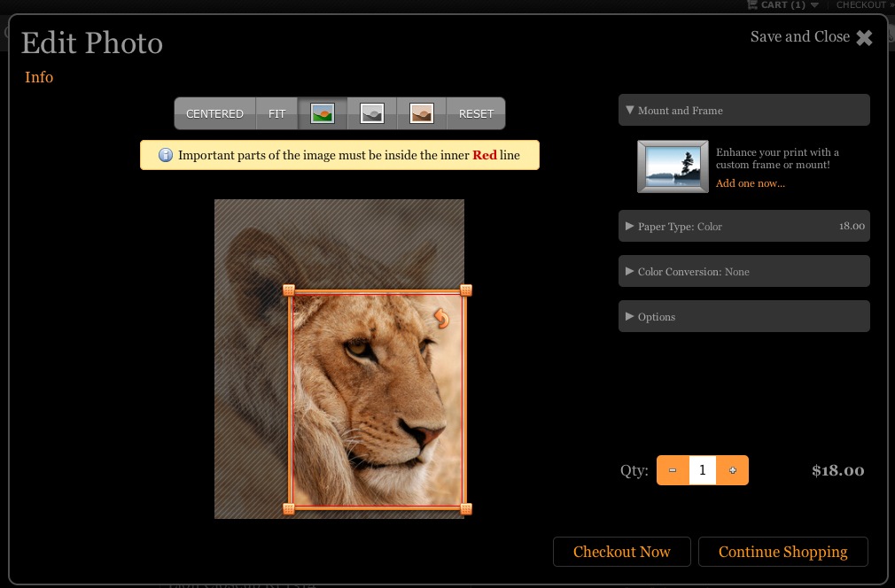Decrease quantity with the minus button
Screen dimensions: 895x588
tap(673, 470)
